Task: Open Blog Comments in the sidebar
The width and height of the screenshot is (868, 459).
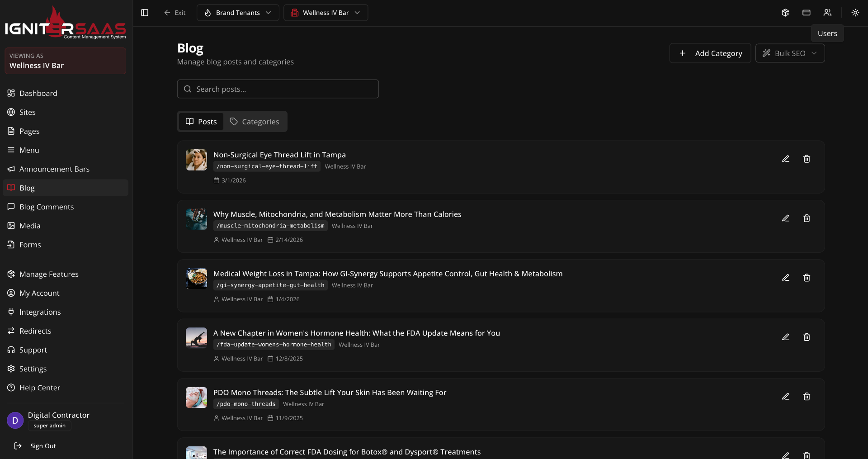Action: pyautogui.click(x=46, y=207)
